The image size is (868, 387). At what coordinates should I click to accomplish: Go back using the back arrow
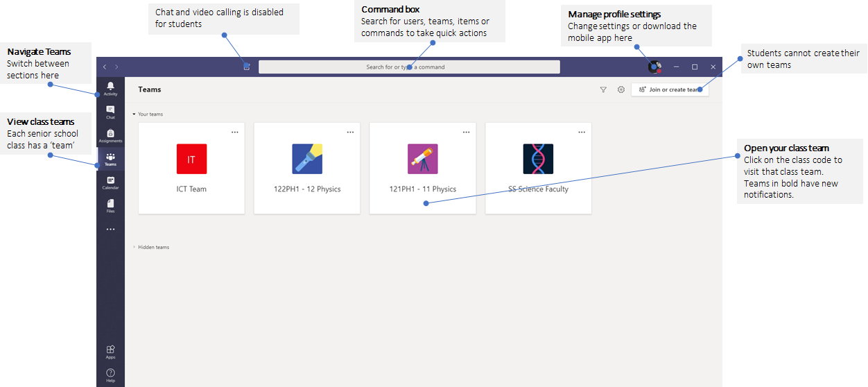coord(105,67)
